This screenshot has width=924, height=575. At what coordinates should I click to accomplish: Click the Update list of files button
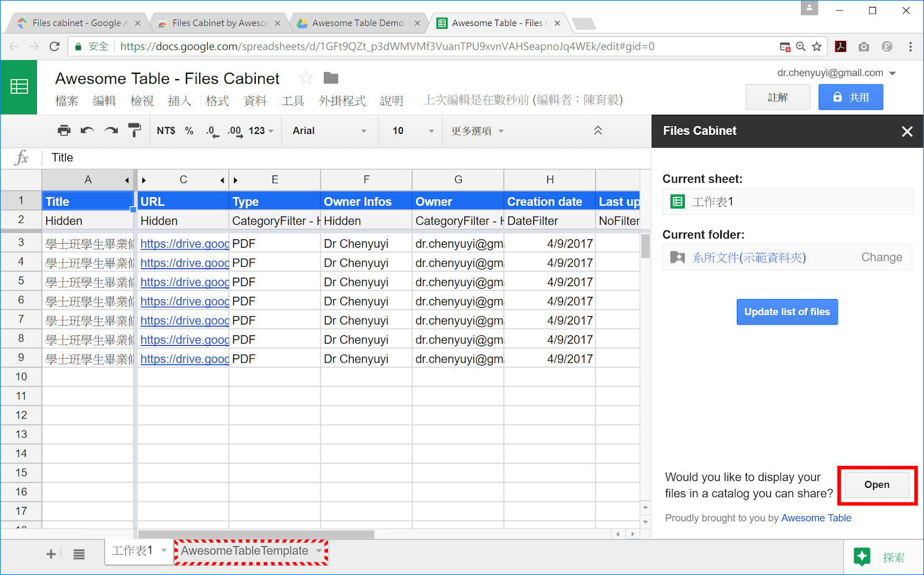[787, 312]
